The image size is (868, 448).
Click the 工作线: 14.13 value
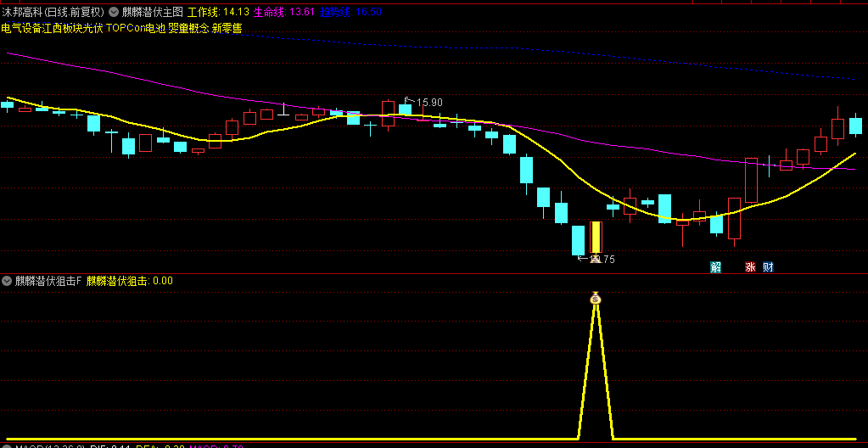coord(219,12)
